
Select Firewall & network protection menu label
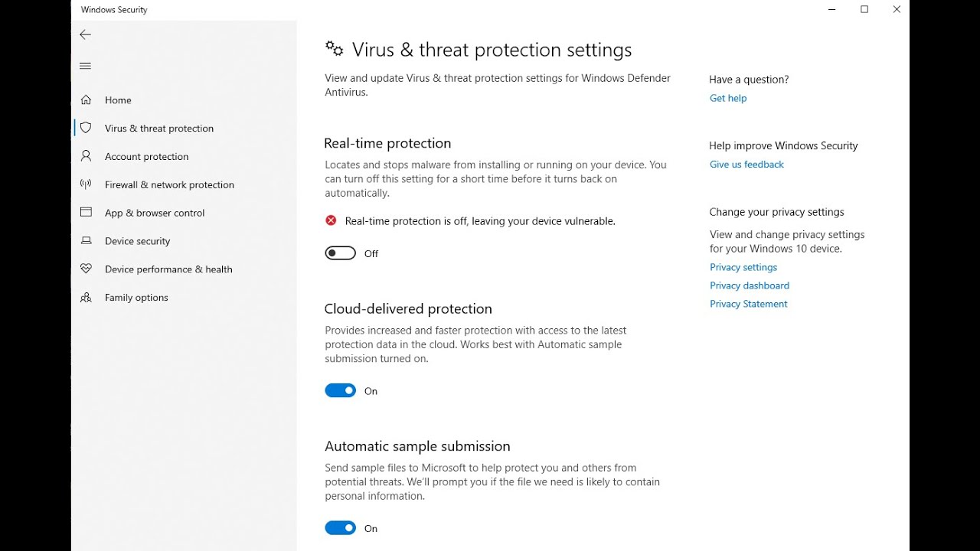click(x=169, y=184)
